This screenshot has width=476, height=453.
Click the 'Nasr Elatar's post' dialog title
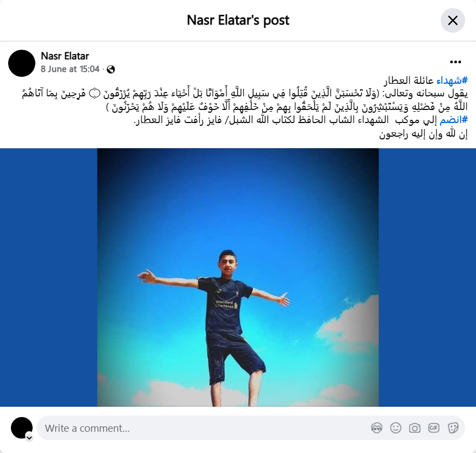[238, 21]
